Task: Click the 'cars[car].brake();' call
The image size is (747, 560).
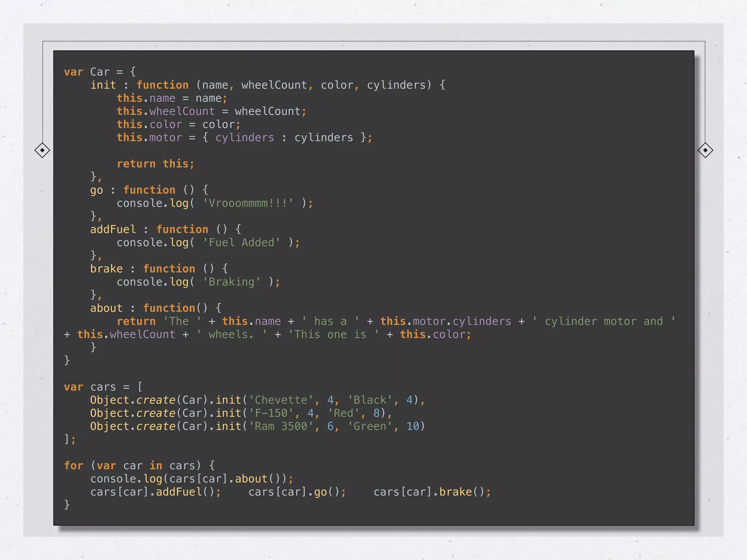Action: coord(432,492)
